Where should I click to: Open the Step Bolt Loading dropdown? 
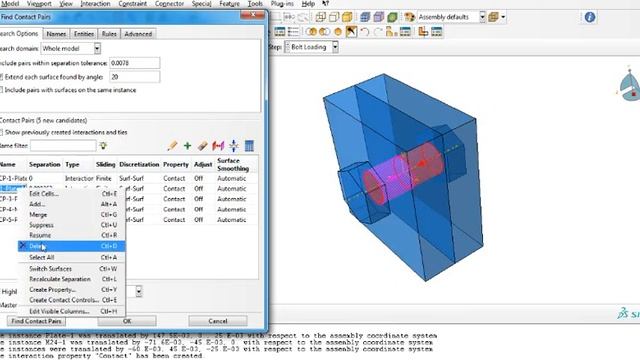point(335,47)
